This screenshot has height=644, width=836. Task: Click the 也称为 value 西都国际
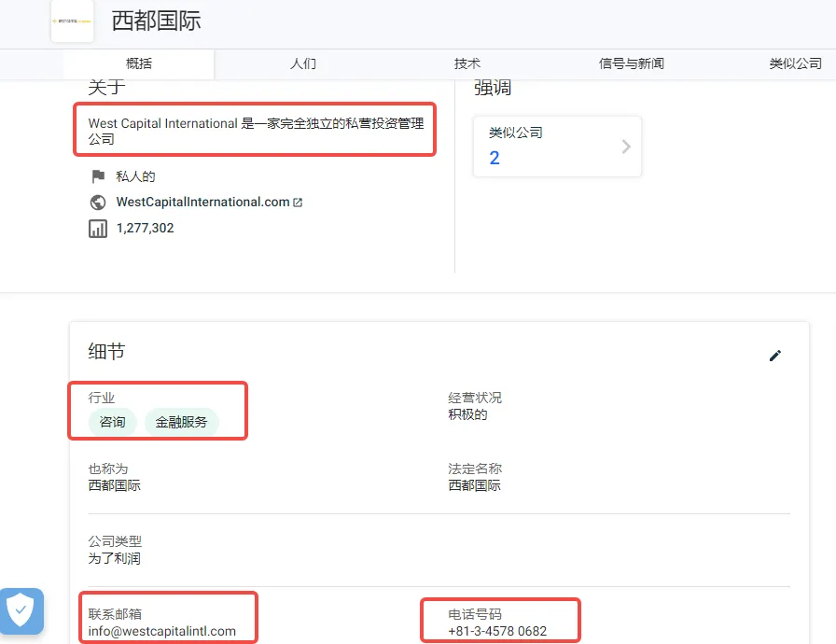[x=114, y=485]
